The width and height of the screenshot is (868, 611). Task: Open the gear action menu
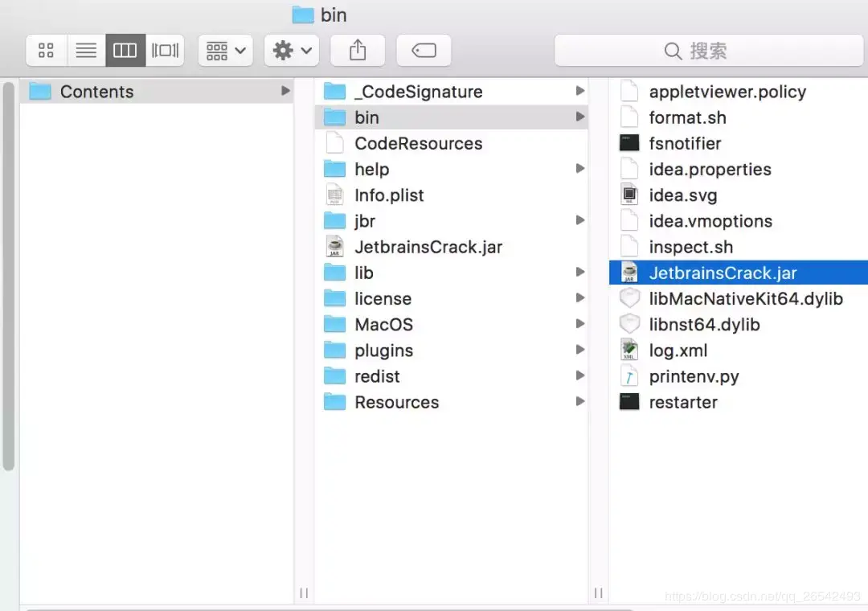[292, 51]
